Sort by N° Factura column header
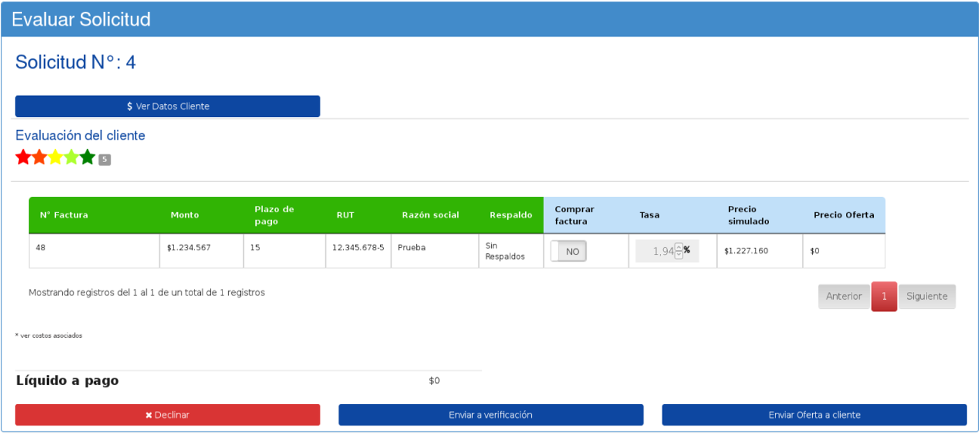 pyautogui.click(x=94, y=215)
